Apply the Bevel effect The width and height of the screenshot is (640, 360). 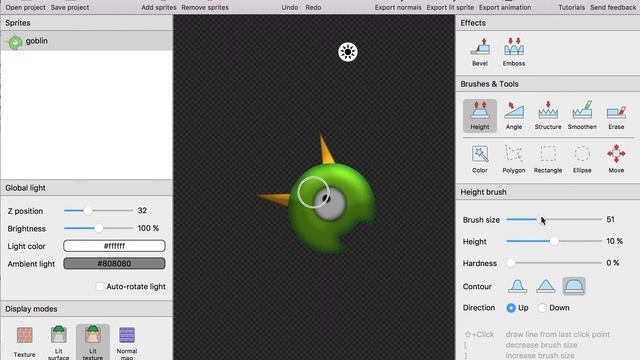click(x=480, y=52)
